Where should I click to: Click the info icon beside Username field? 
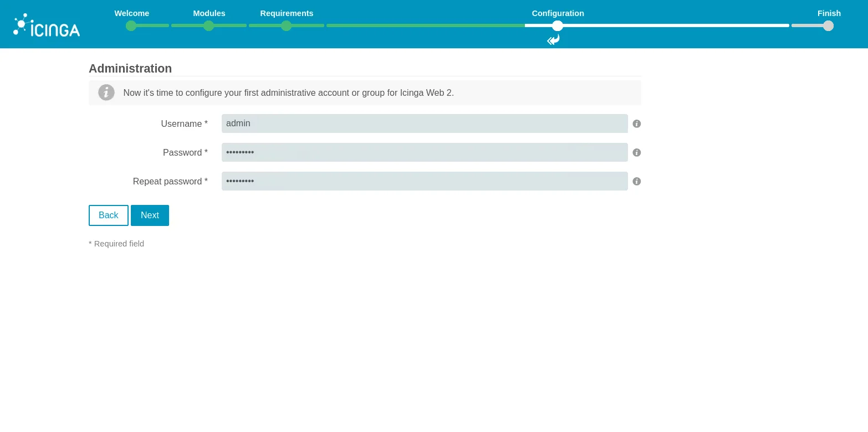click(x=636, y=124)
